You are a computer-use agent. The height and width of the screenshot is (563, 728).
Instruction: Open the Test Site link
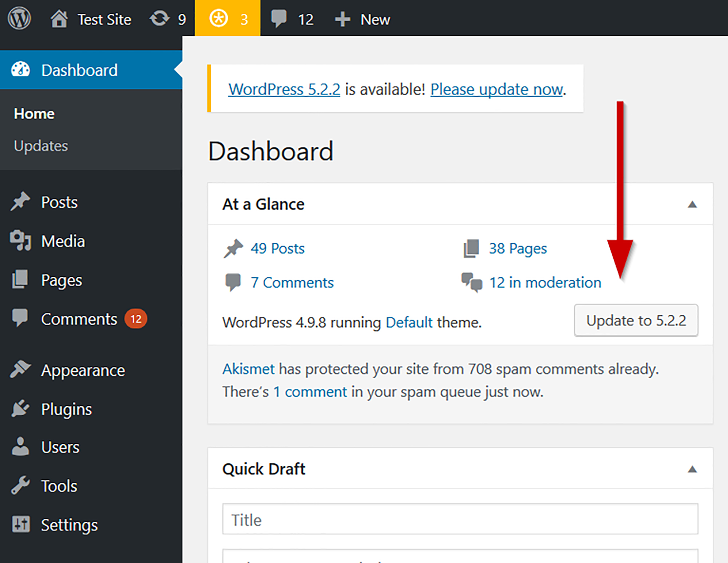(104, 20)
